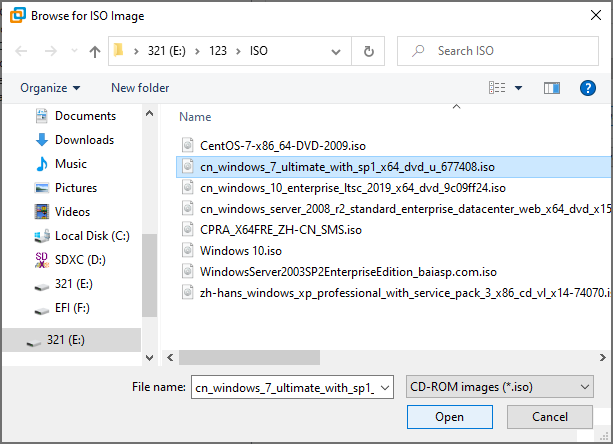The image size is (613, 444).
Task: Select Documents in navigation pane
Action: tap(75, 116)
